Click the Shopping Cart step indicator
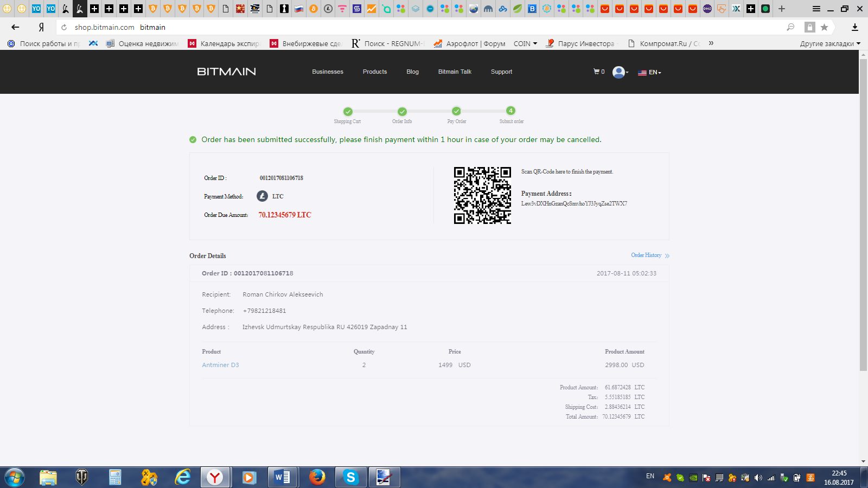 348,112
